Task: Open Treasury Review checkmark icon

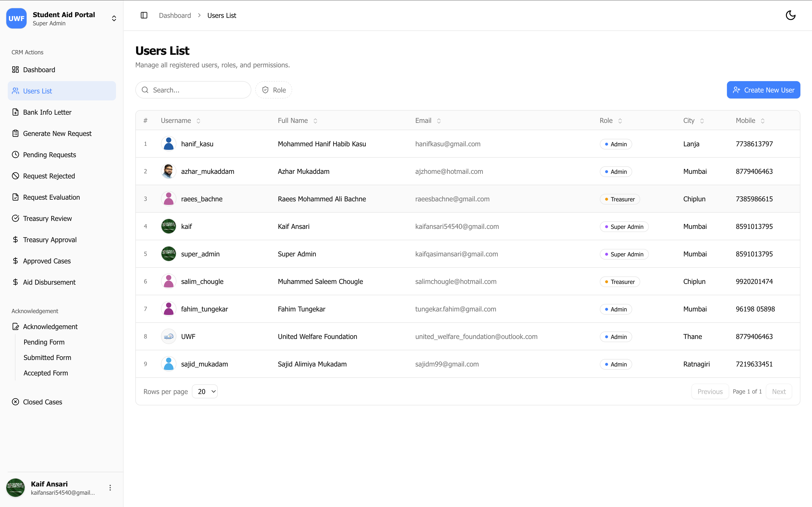Action: click(x=15, y=218)
